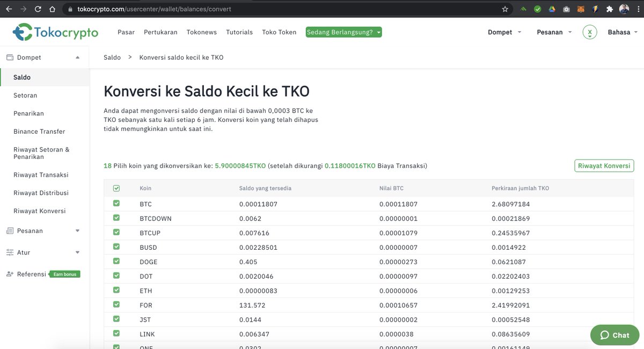Screen dimensions: 644x349
Task: Uncheck the LINK row checkbox
Action: coord(116,333)
